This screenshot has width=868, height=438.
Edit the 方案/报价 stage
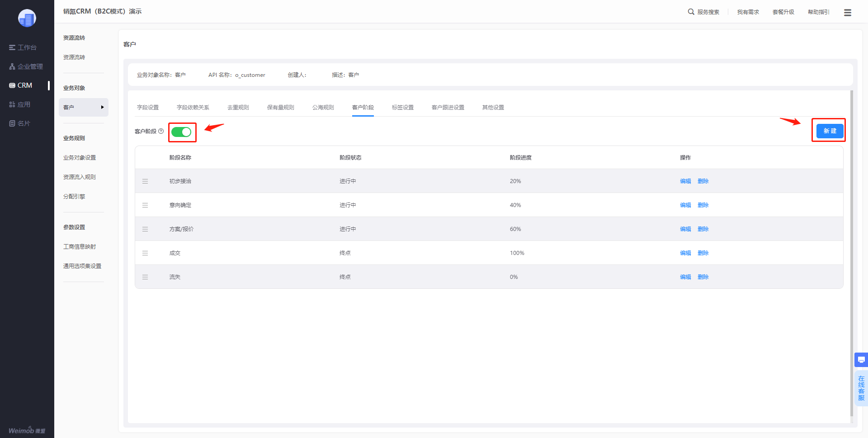[686, 229]
